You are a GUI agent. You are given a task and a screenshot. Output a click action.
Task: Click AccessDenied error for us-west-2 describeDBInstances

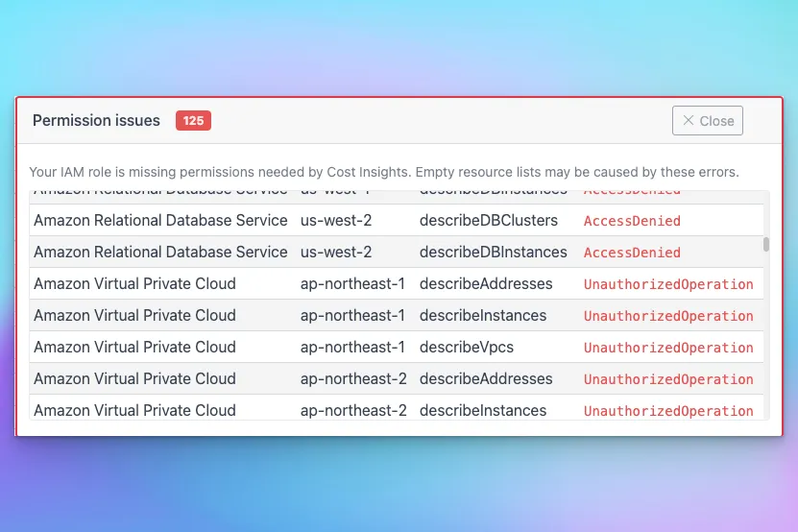pos(632,253)
